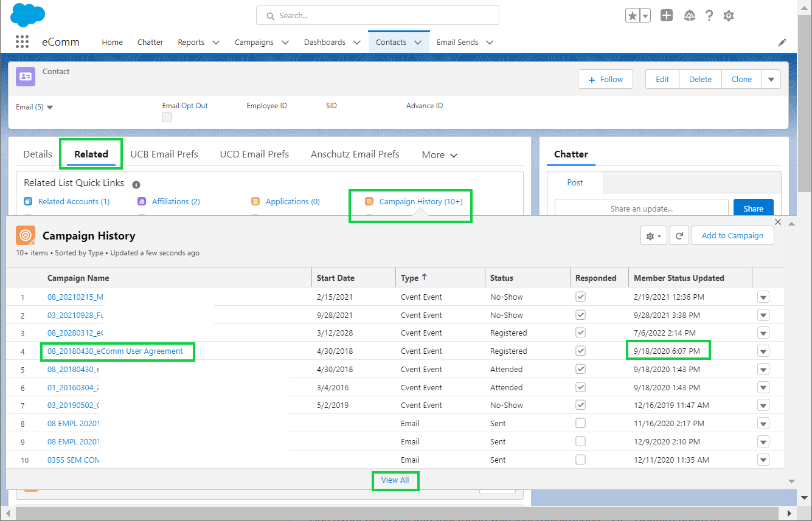Toggle Responded checkbox for 12/9/2020 Email row
The width and height of the screenshot is (812, 521).
coord(581,441)
